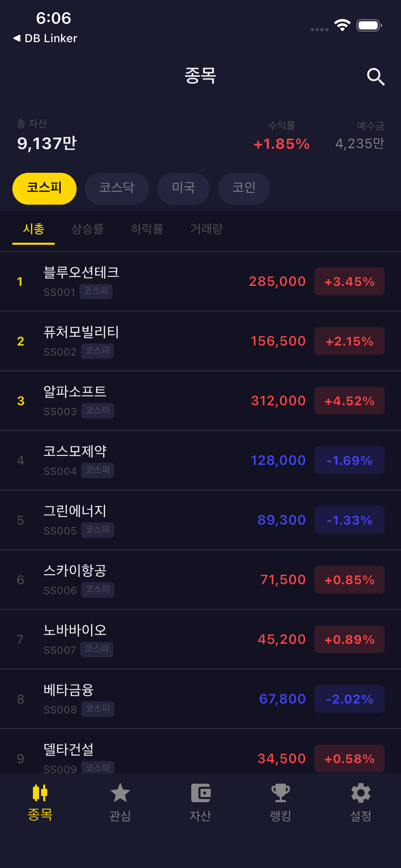Switch to the 상승률 tab
The image size is (401, 868).
click(87, 229)
